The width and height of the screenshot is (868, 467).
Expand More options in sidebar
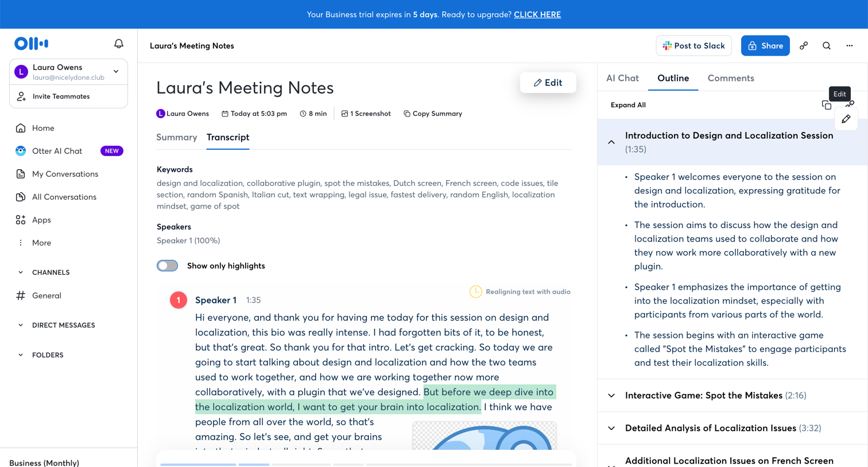coord(41,243)
